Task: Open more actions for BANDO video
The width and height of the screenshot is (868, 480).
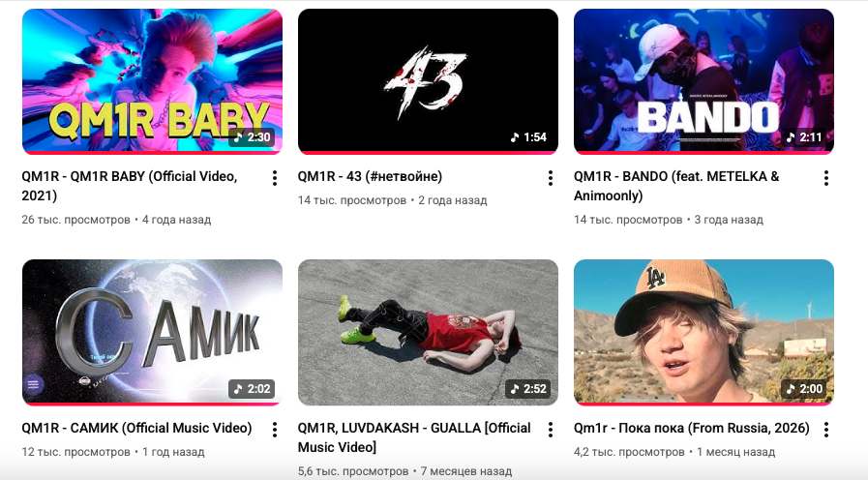Action: [x=826, y=178]
